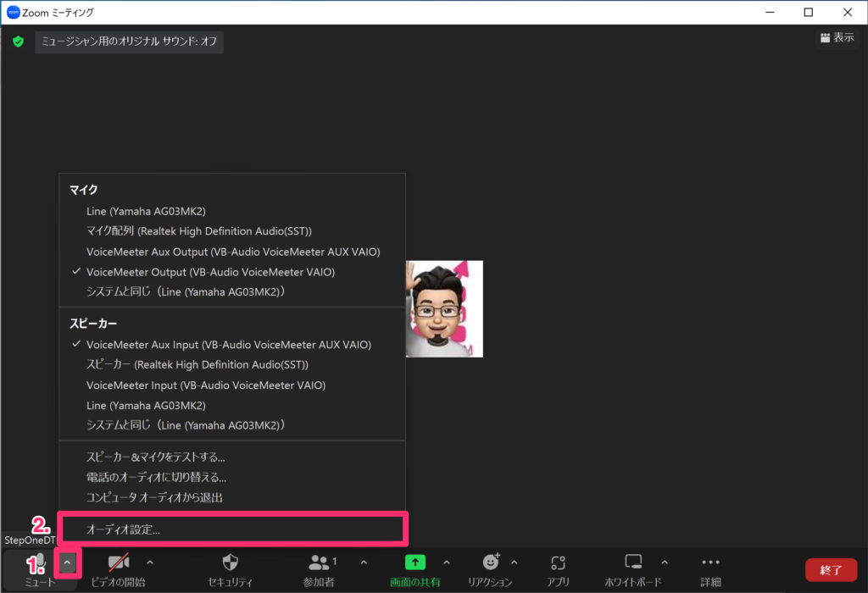Image resolution: width=868 pixels, height=593 pixels.
Task: Open the Apps icon
Action: click(558, 563)
